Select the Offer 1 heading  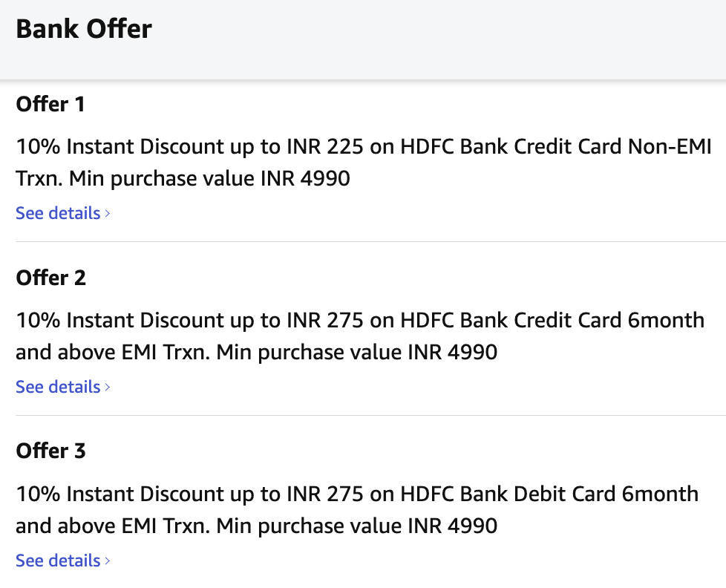(x=50, y=105)
